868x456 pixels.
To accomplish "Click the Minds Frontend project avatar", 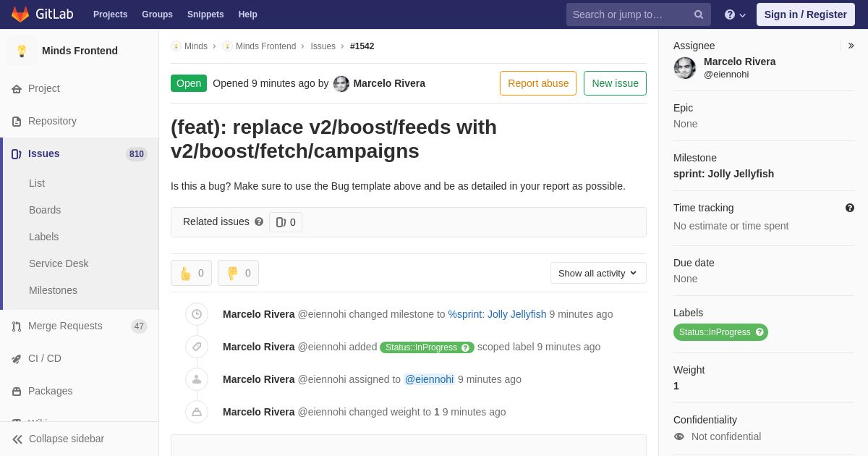I will pos(22,51).
